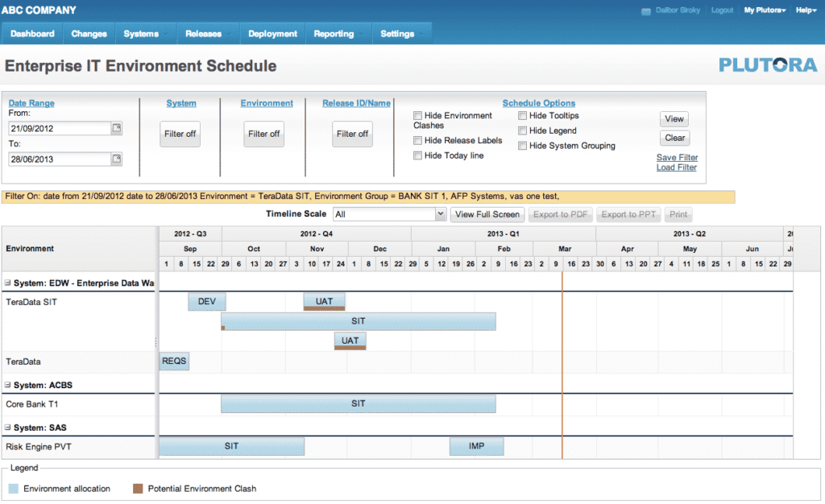Click the To date input field

click(60, 159)
